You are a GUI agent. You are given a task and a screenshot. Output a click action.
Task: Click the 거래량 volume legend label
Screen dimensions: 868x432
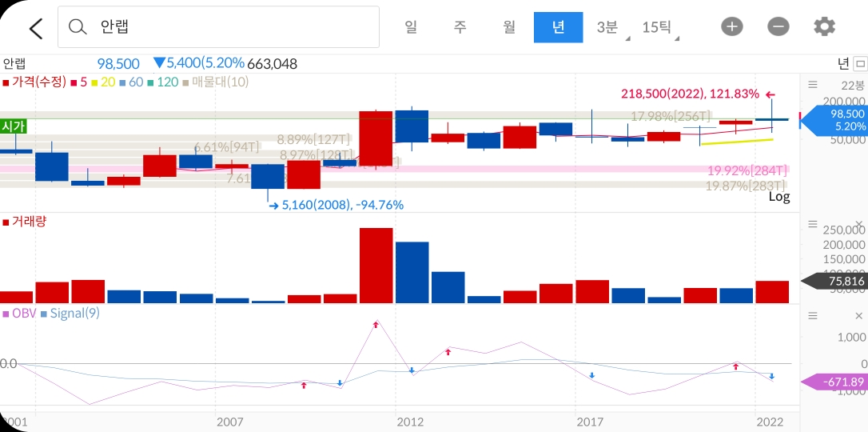[x=24, y=222]
